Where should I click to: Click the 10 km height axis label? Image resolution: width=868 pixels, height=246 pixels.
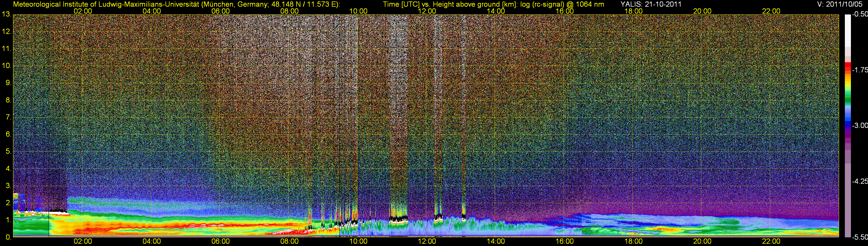tap(6, 66)
